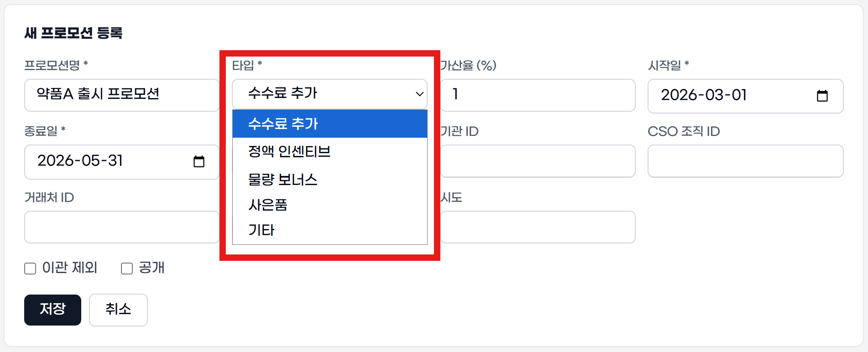Open the calendar picker for 종료일
868x352 pixels.
[x=199, y=161]
